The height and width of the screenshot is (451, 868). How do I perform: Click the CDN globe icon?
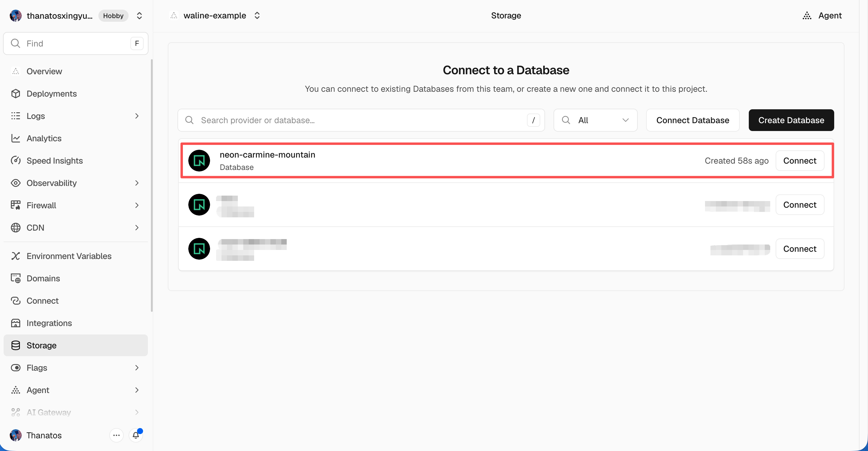[x=15, y=228]
